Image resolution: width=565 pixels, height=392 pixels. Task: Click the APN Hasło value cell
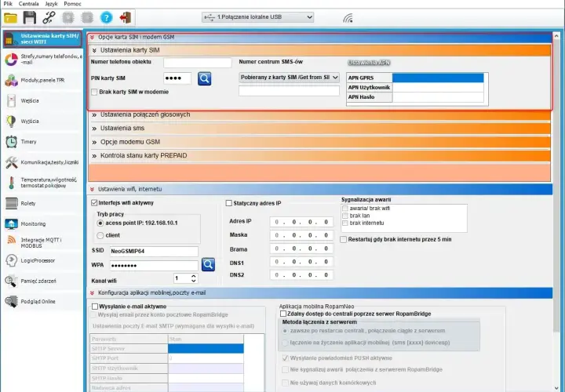(438, 97)
